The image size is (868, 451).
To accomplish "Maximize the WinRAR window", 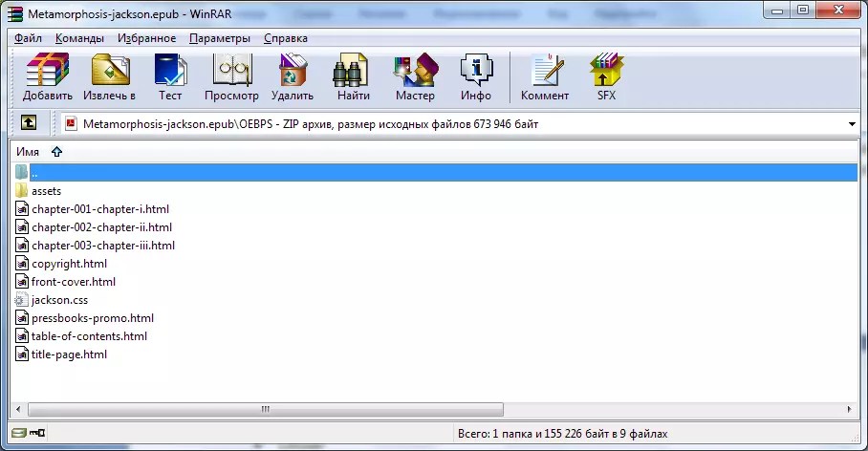I will [803, 11].
